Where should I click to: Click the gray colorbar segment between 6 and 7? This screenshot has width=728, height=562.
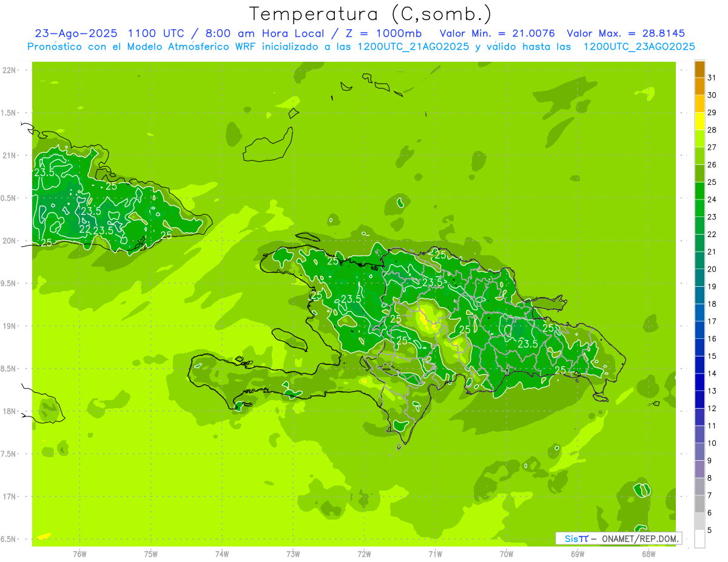[x=699, y=504]
